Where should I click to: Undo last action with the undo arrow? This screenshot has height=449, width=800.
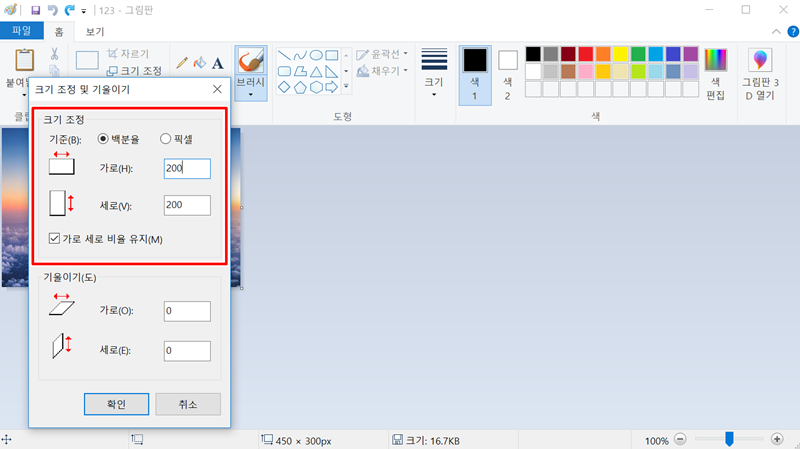52,10
